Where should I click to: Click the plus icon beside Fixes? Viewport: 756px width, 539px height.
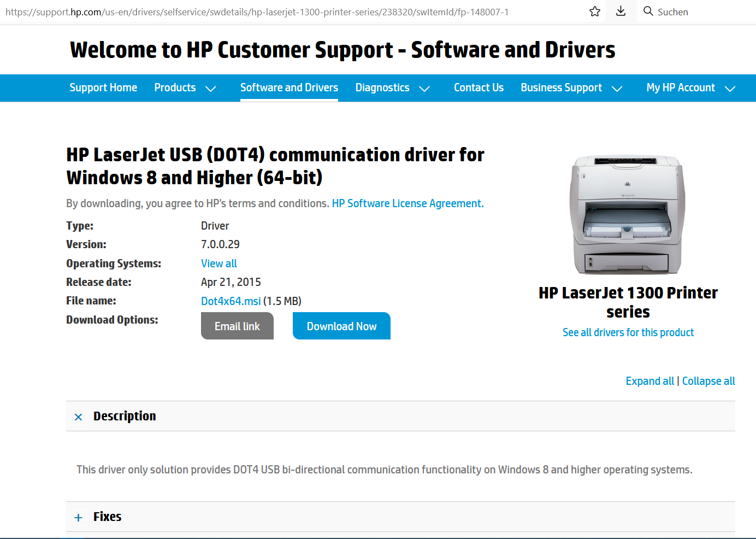click(79, 518)
